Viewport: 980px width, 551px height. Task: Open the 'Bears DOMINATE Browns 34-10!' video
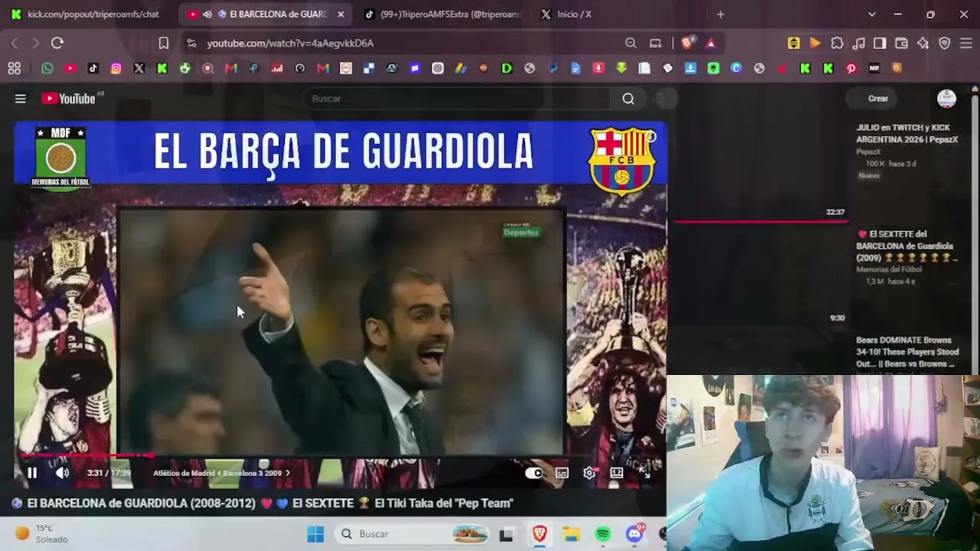(x=907, y=352)
